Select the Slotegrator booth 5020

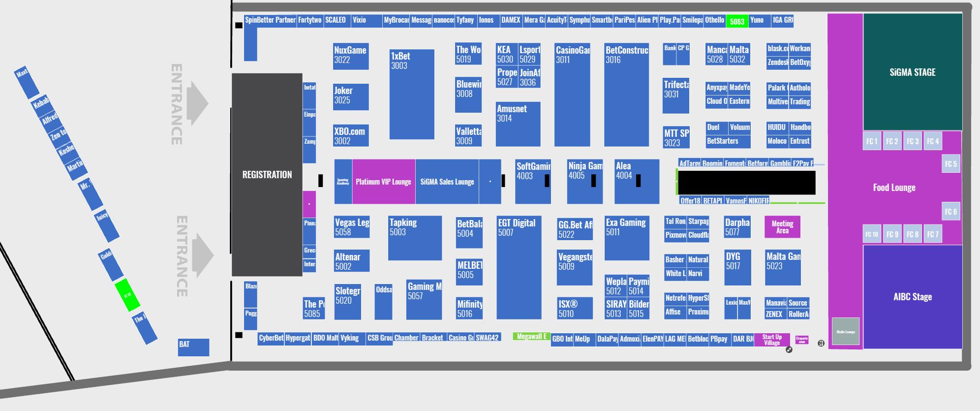click(348, 302)
